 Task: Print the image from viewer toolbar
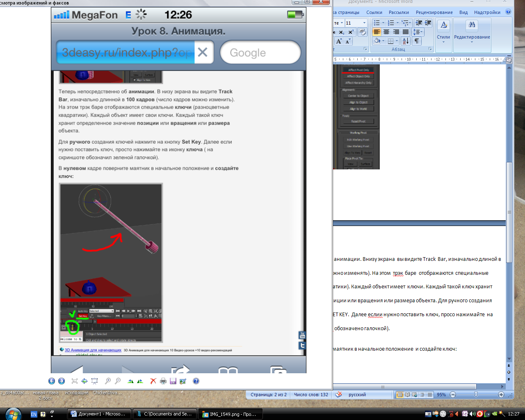[x=163, y=381]
